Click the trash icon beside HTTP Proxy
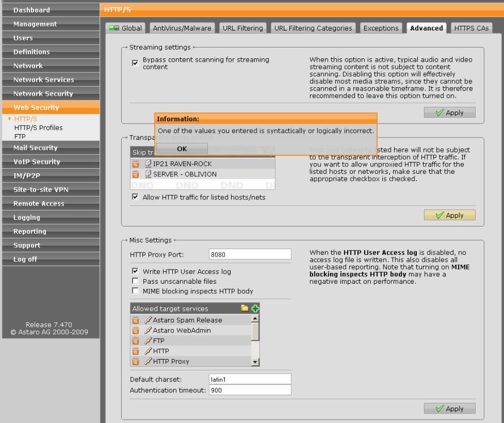 point(136,361)
